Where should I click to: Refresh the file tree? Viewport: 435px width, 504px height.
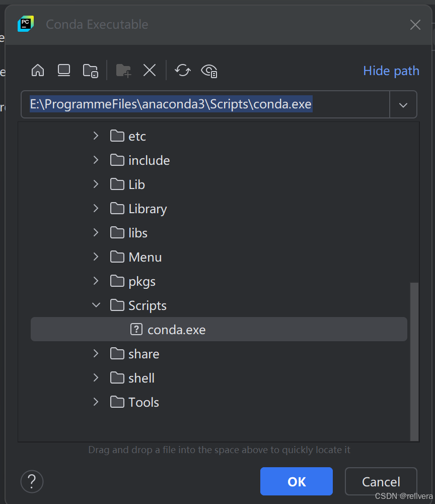tap(183, 70)
